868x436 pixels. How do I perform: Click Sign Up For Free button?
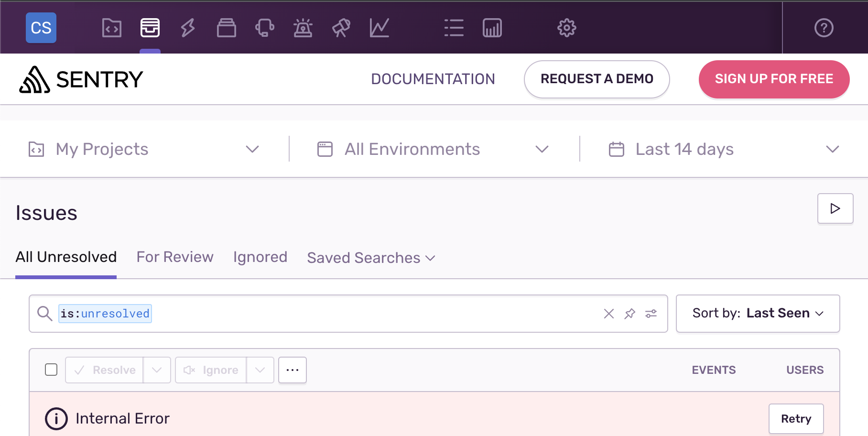pyautogui.click(x=774, y=79)
